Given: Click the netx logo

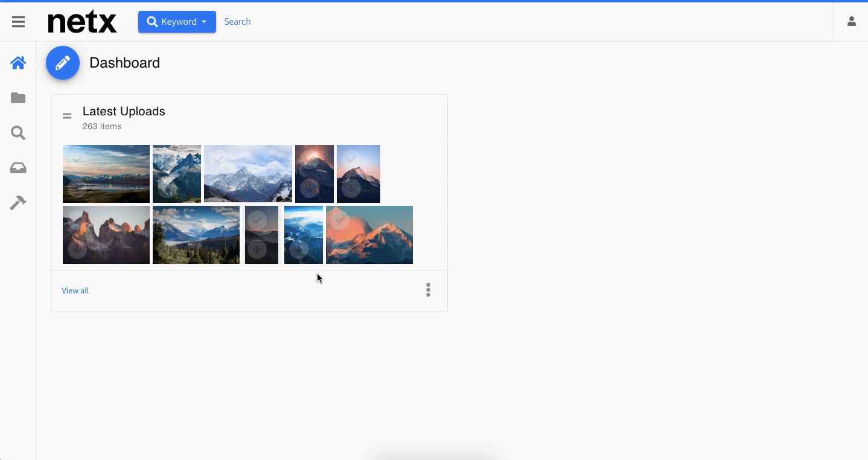Looking at the screenshot, I should pyautogui.click(x=82, y=22).
